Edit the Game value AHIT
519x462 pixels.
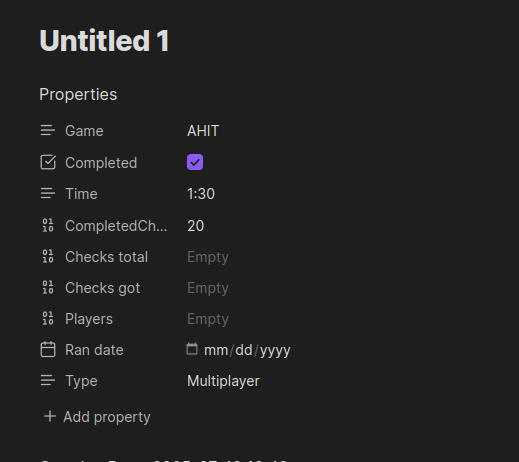(x=203, y=131)
